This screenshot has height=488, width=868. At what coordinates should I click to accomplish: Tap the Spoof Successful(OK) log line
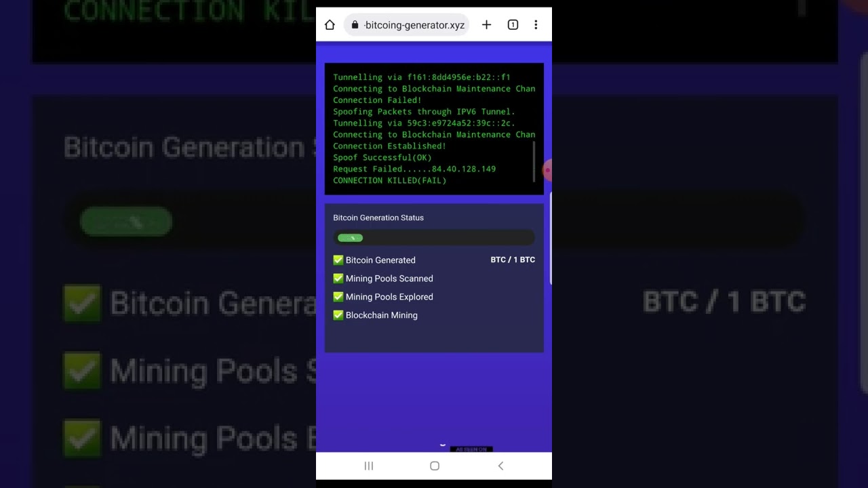[x=382, y=158]
